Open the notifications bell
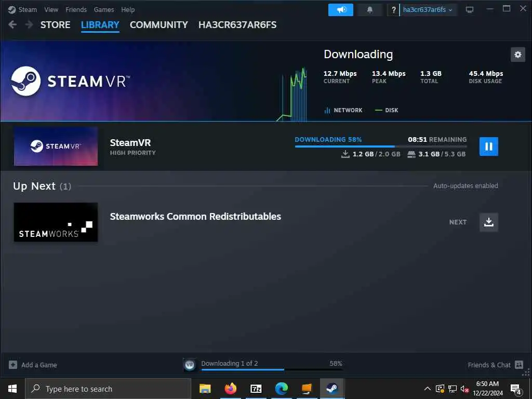The image size is (532, 399). click(370, 10)
